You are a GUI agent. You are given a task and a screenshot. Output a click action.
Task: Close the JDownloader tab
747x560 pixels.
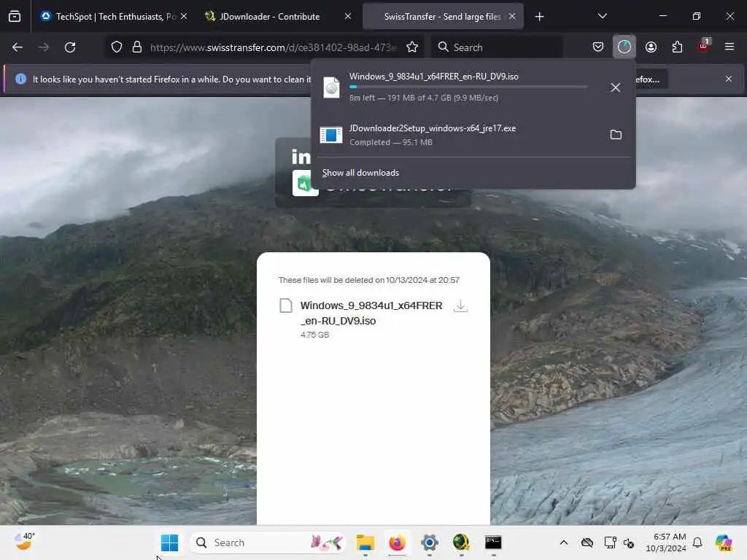(348, 16)
